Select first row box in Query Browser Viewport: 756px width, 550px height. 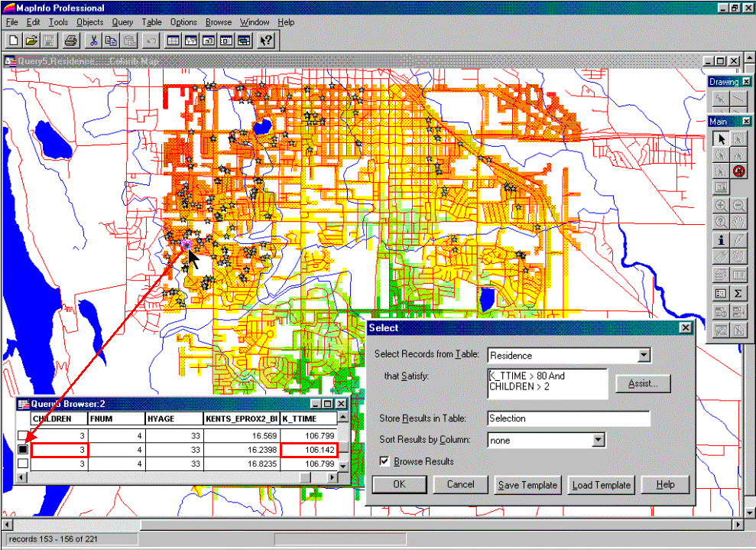click(22, 435)
